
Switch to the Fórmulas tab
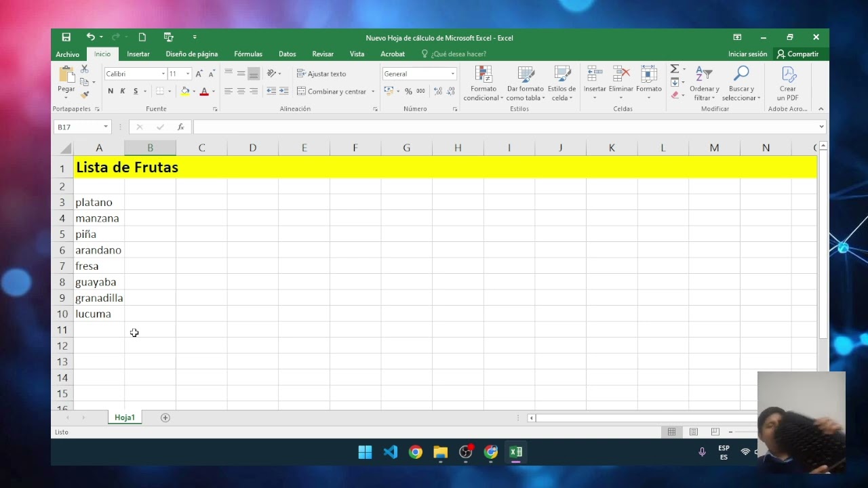tap(248, 54)
